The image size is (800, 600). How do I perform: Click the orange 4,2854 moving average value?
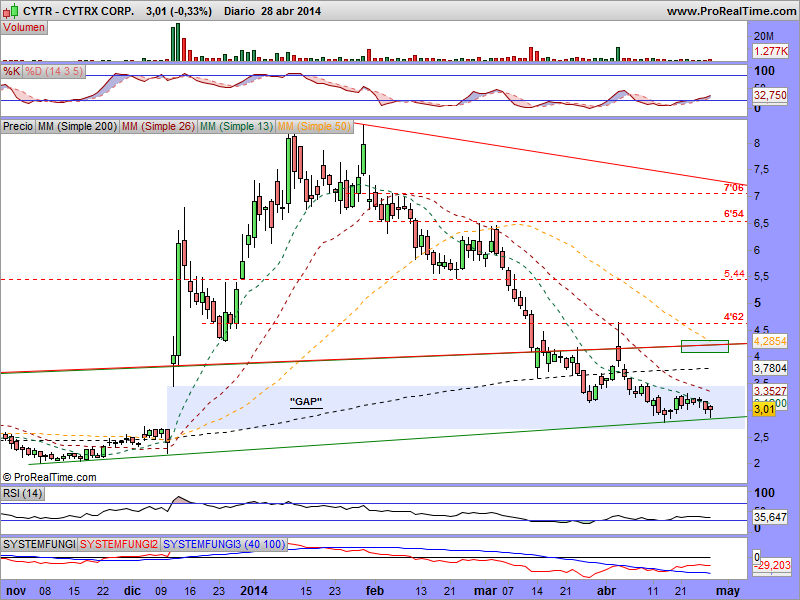770,341
